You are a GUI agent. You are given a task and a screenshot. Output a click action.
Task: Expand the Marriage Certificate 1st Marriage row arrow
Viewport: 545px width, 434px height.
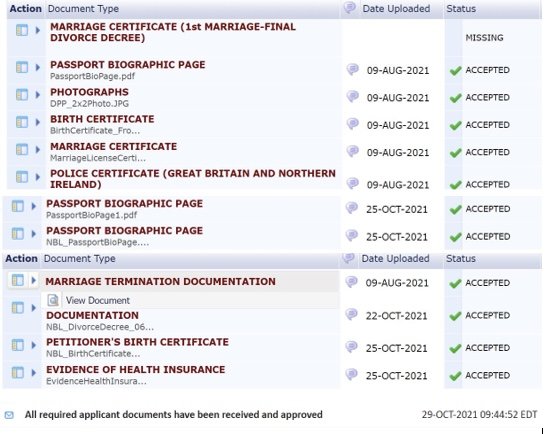[x=38, y=30]
